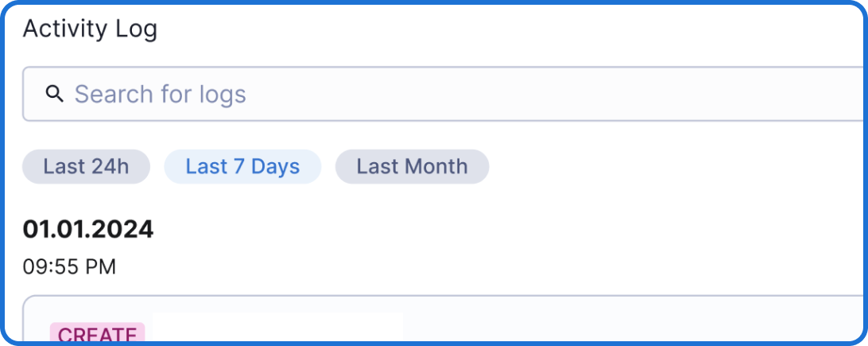Select the 09:55 PM timestamp
The height and width of the screenshot is (346, 868).
(x=69, y=267)
